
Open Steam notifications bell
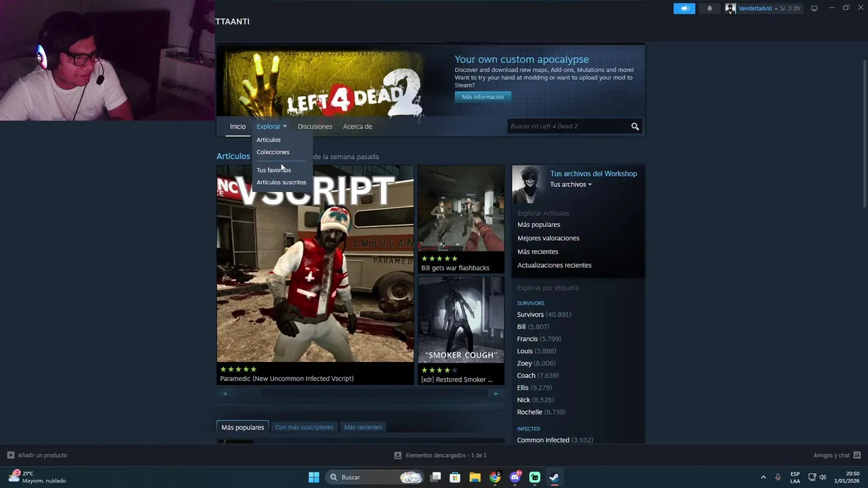point(710,8)
